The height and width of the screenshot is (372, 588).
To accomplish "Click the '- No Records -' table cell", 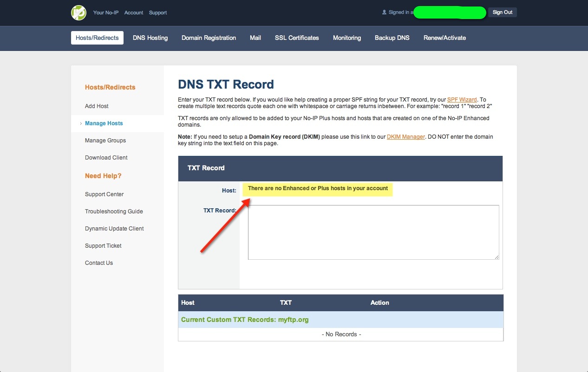I will coord(340,334).
